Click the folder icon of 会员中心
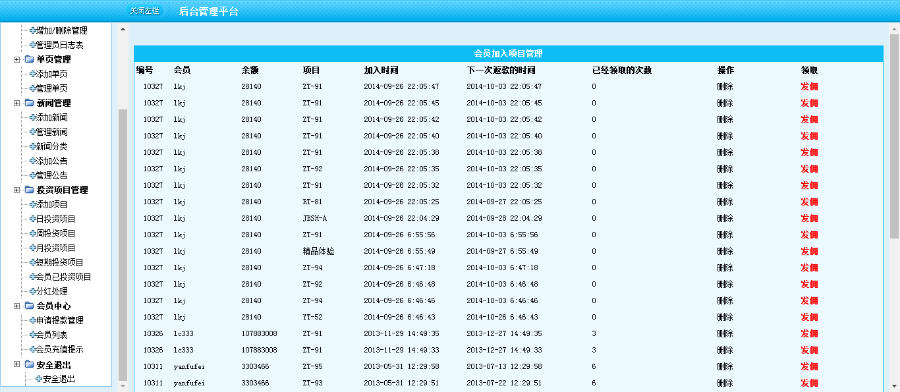900x392 pixels. 29,306
